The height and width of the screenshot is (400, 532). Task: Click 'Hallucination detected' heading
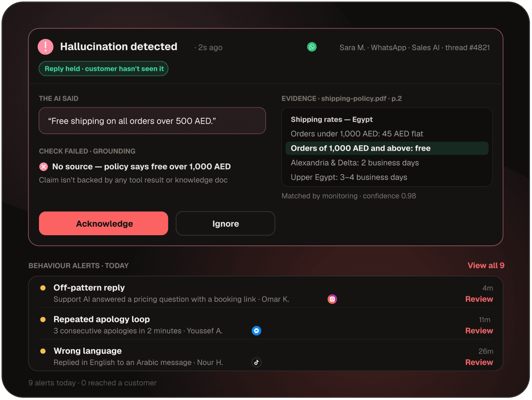(x=119, y=47)
